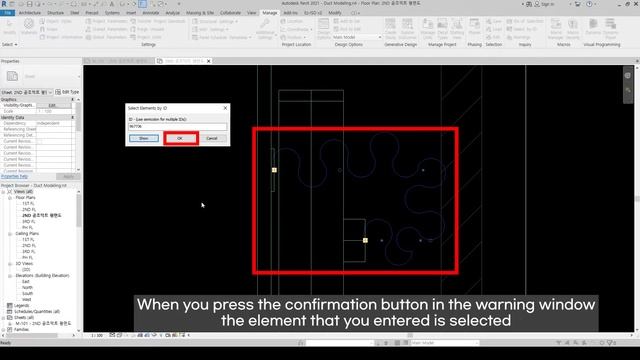Click Visibility/Graphics Edit button

coord(53,105)
